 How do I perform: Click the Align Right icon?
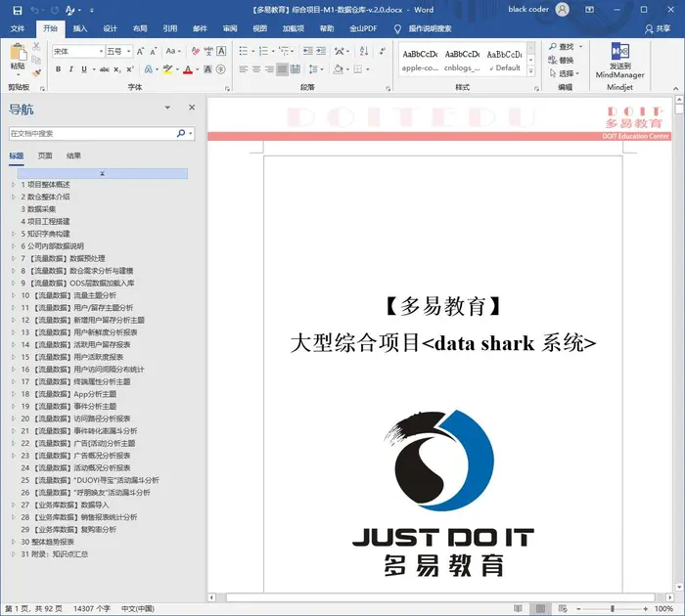click(x=269, y=69)
